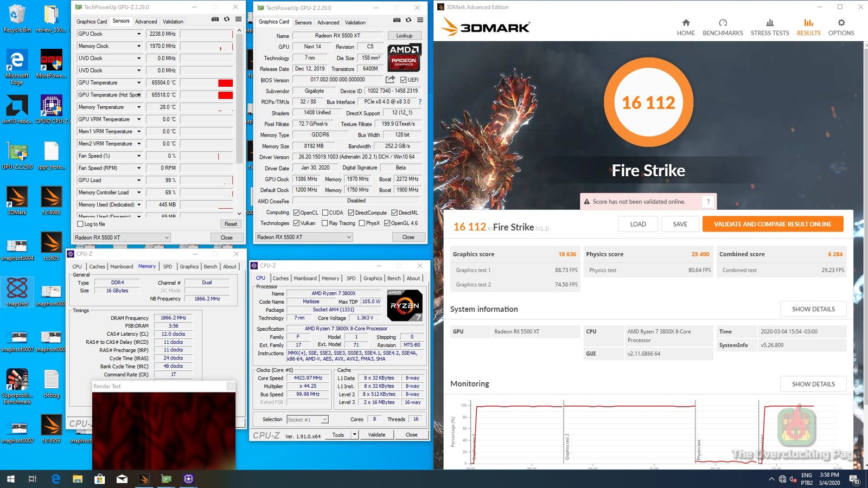
Task: Switch to the Mainboard tab in CPU-Z CPU window
Action: click(305, 278)
